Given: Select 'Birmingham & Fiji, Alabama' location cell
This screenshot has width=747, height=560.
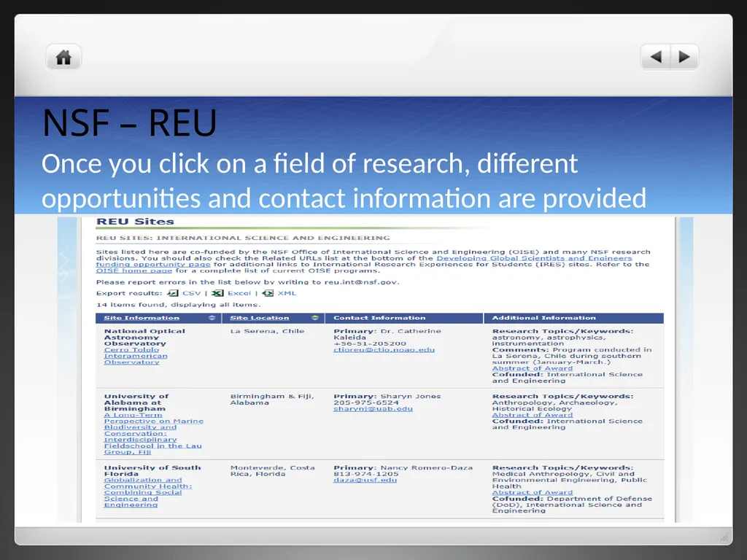Looking at the screenshot, I should click(272, 400).
